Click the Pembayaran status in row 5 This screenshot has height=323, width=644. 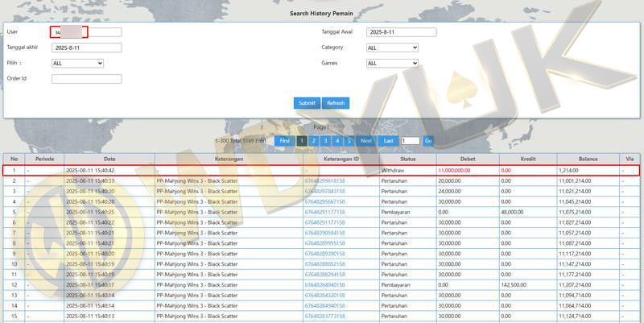[x=395, y=212]
